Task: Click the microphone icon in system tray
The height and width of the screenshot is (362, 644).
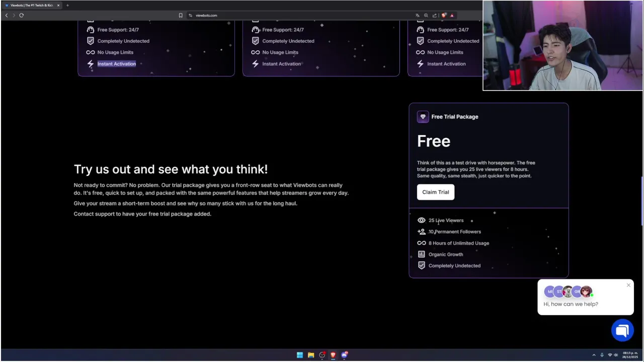Action: (602, 355)
